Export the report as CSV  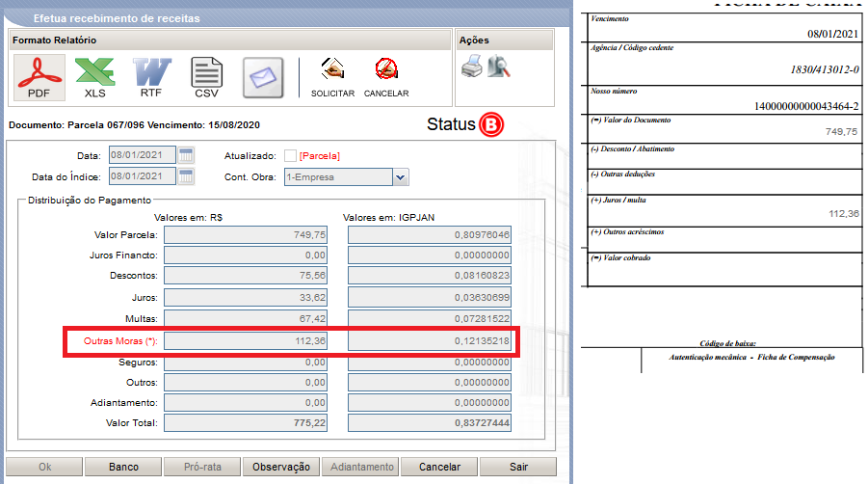tap(206, 77)
